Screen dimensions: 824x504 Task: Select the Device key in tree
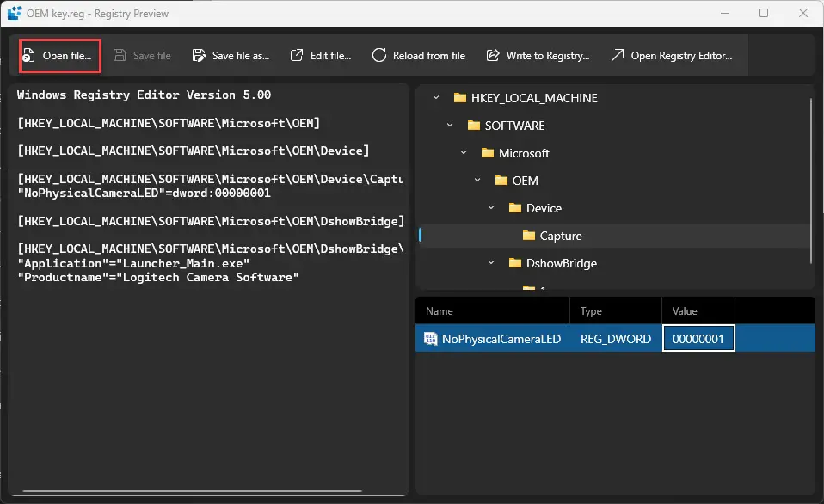click(x=544, y=208)
